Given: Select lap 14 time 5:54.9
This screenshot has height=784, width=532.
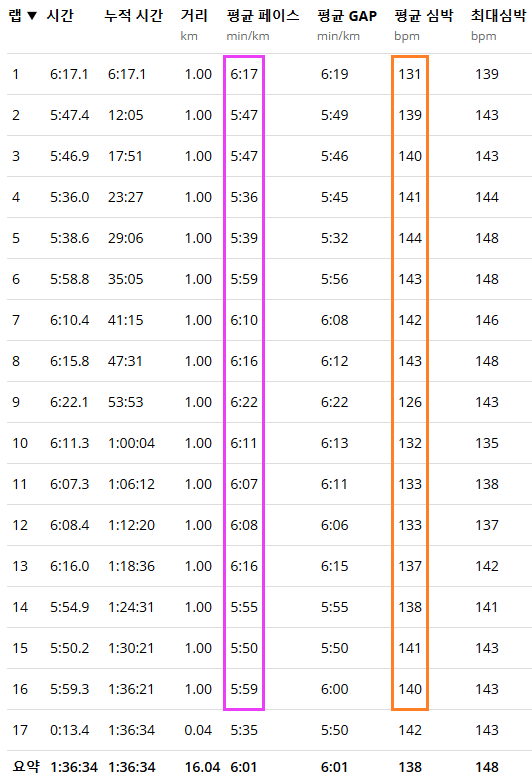Looking at the screenshot, I should [70, 607].
